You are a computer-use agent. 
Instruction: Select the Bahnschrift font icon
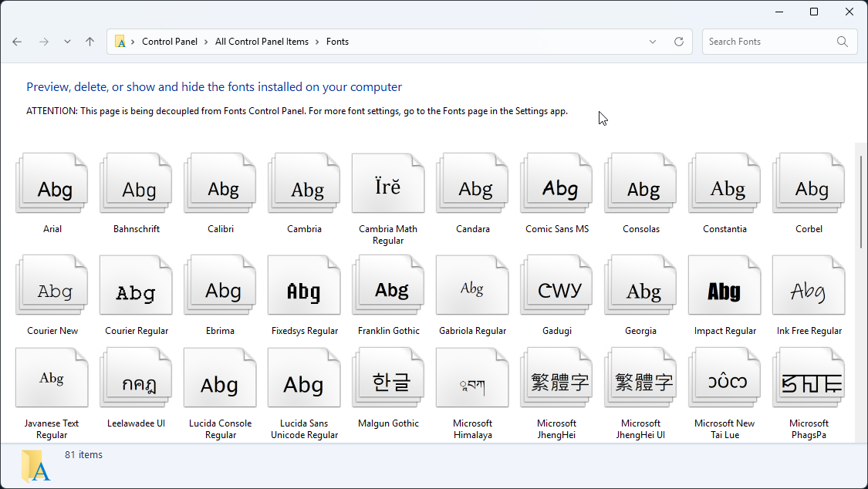(136, 183)
